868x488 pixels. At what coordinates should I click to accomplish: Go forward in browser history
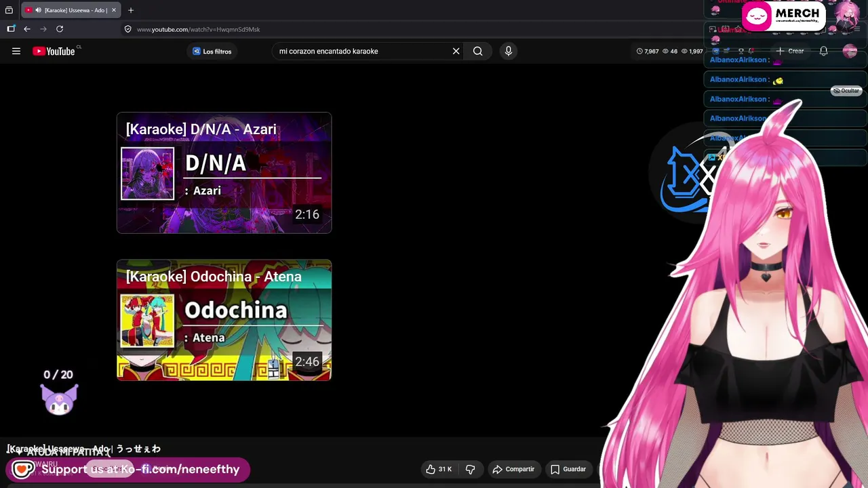point(43,29)
